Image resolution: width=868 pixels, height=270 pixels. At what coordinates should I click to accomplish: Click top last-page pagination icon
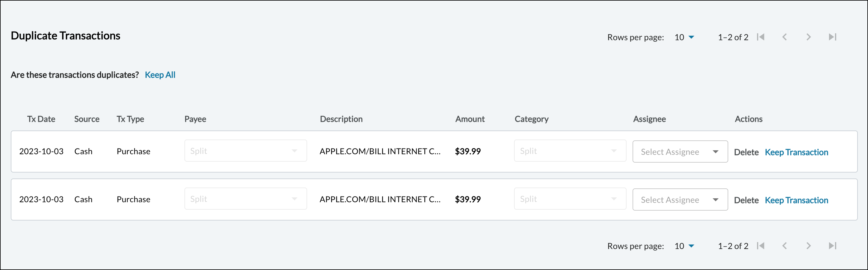pyautogui.click(x=832, y=37)
